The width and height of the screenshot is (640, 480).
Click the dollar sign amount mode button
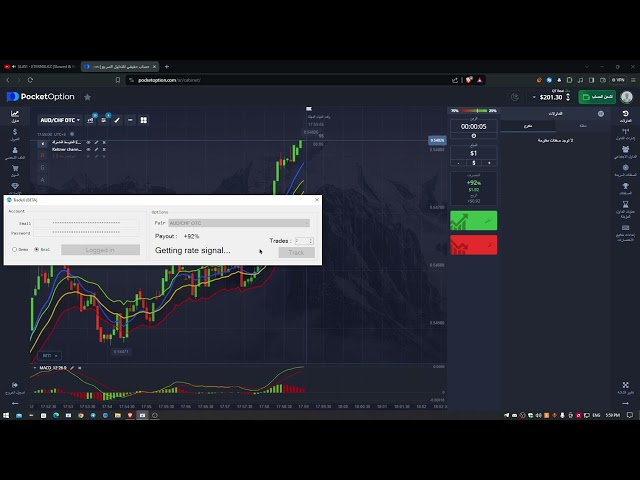[x=473, y=163]
